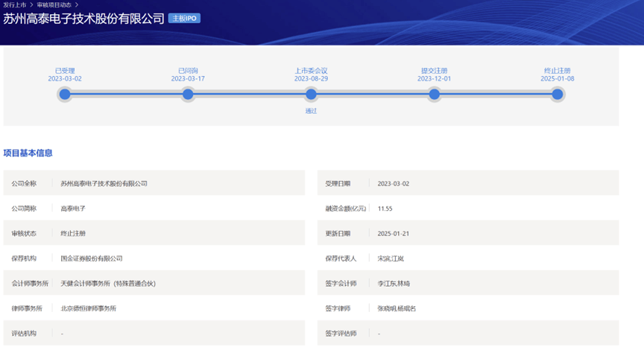This screenshot has width=644, height=350.
Task: Click the 审核状态 value 终止注册
Action: pos(73,234)
